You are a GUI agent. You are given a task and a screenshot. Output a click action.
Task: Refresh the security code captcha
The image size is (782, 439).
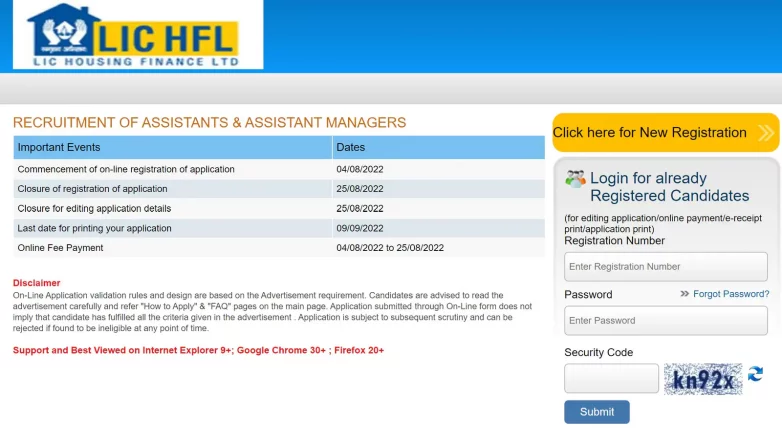tap(755, 374)
